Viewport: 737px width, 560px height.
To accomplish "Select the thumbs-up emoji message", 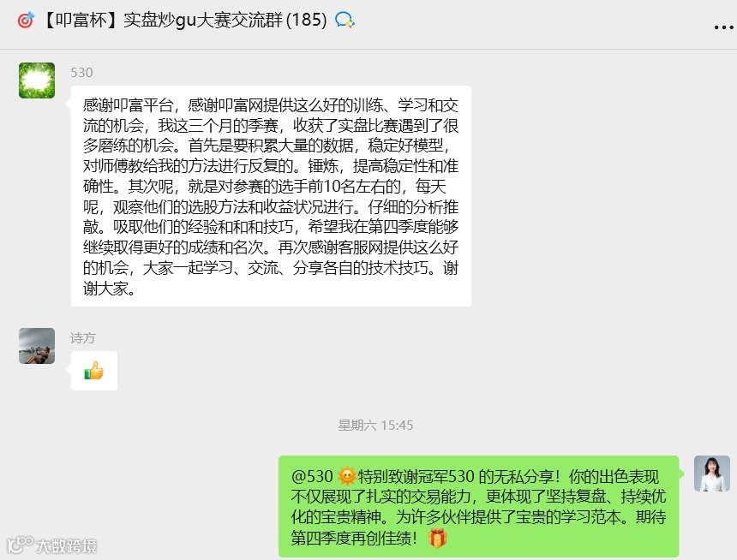I will (94, 371).
